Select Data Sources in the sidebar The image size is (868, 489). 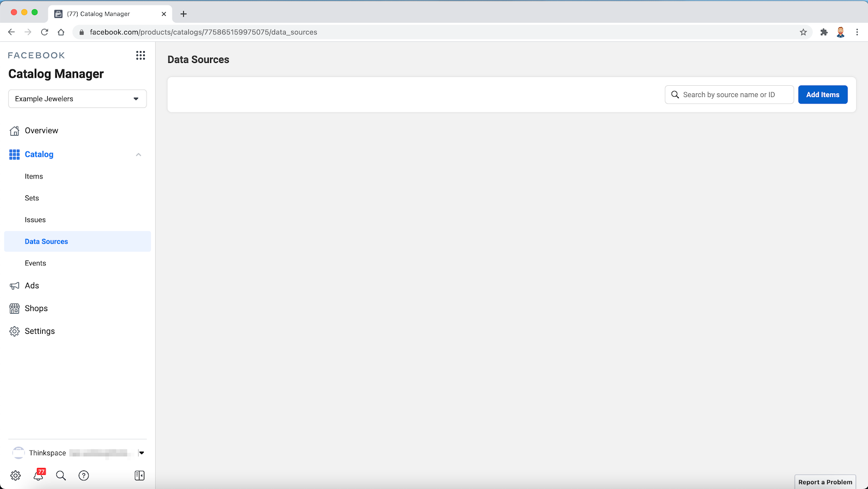click(x=78, y=242)
